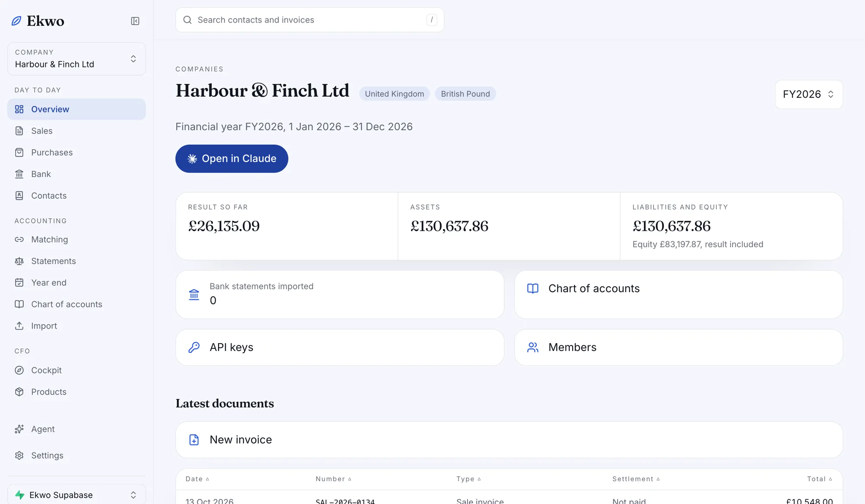Click the Contacts badge icon
865x504 pixels.
pyautogui.click(x=19, y=196)
